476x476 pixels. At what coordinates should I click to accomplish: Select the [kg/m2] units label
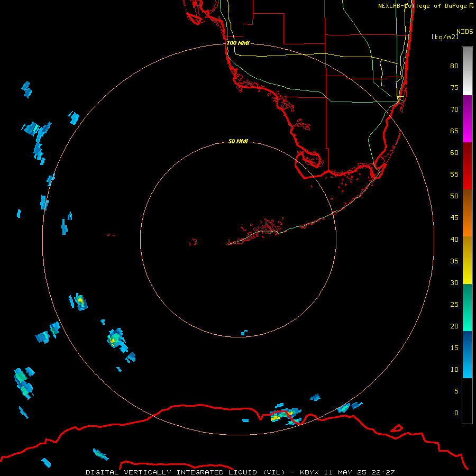pyautogui.click(x=445, y=37)
